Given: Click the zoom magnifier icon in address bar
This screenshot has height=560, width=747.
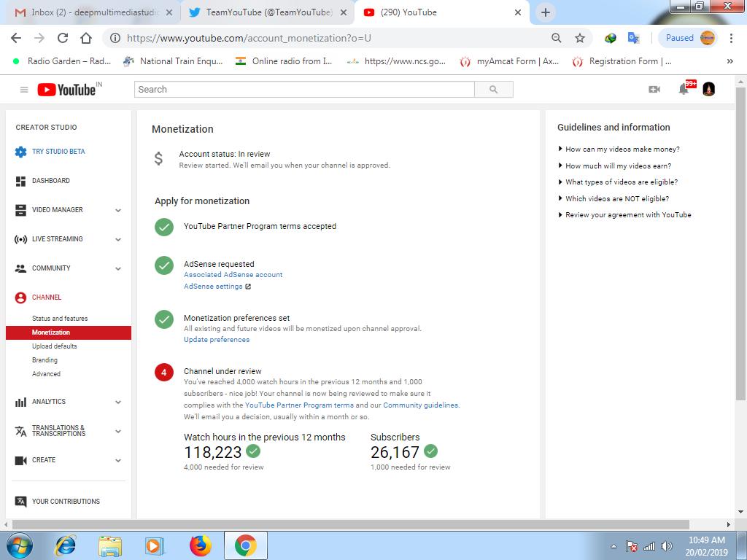Looking at the screenshot, I should point(556,38).
